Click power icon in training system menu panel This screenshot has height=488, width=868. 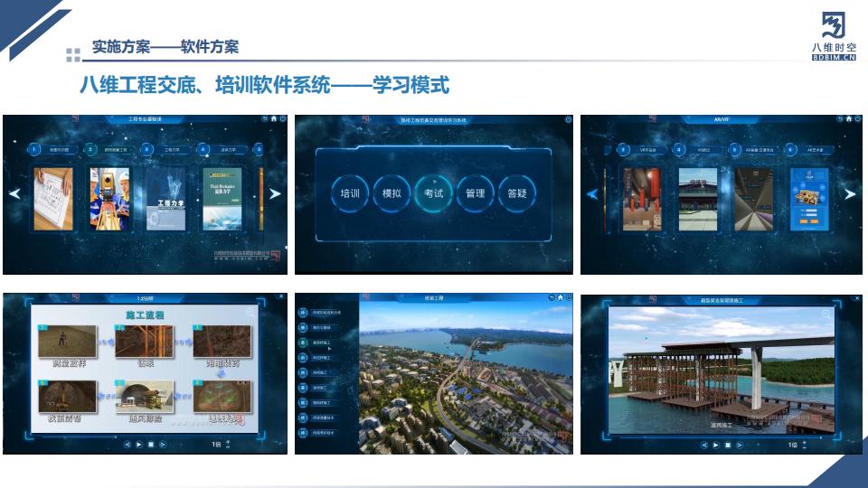pyautogui.click(x=568, y=118)
